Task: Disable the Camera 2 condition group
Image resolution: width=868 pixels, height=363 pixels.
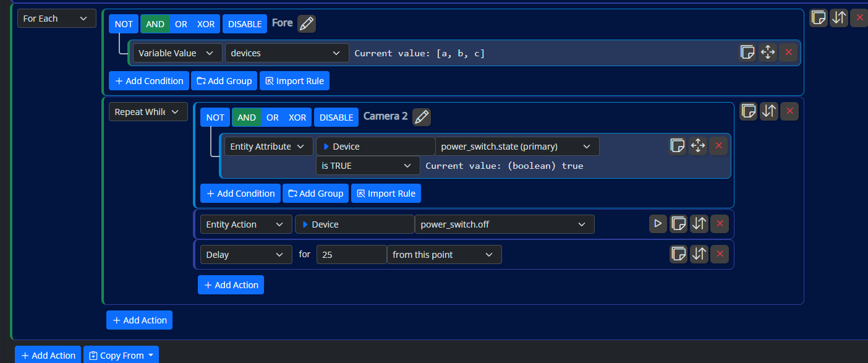Action: point(336,117)
